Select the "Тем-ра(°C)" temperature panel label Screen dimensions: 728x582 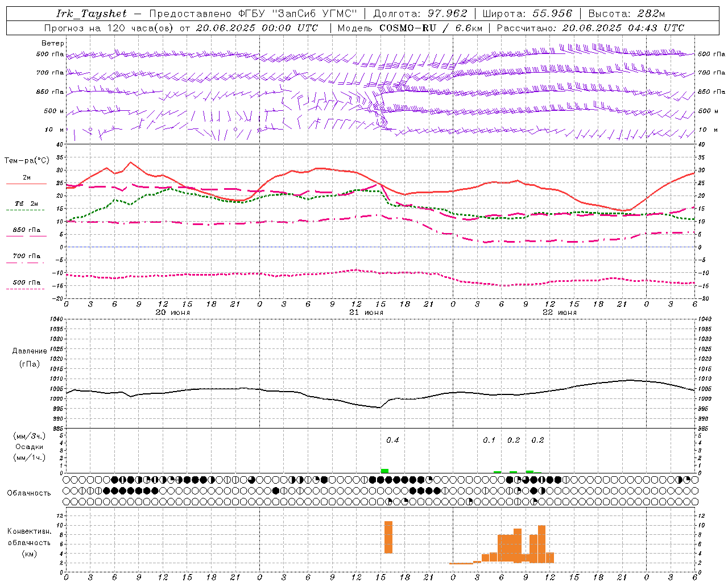pyautogui.click(x=27, y=161)
